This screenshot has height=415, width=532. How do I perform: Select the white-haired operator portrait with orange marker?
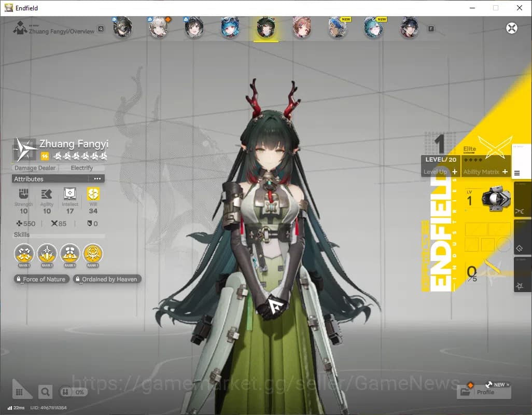[159, 28]
